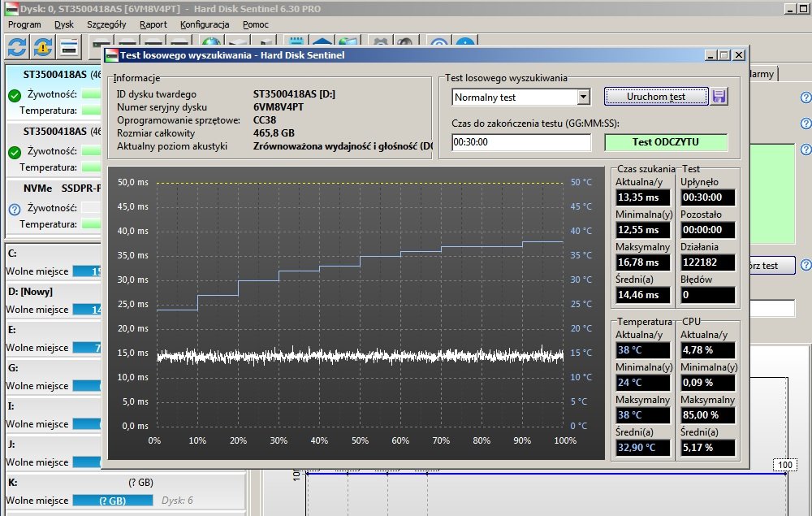
Task: Open the Program menu
Action: pos(24,24)
